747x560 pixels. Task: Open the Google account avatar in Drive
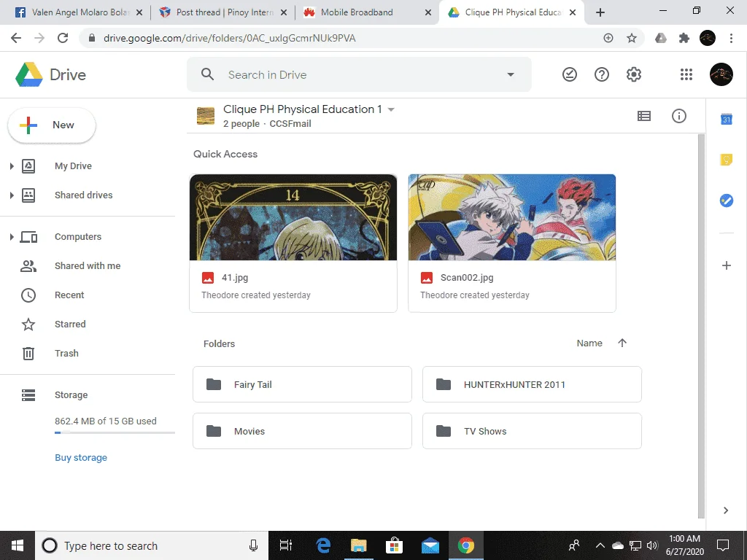[x=721, y=74]
